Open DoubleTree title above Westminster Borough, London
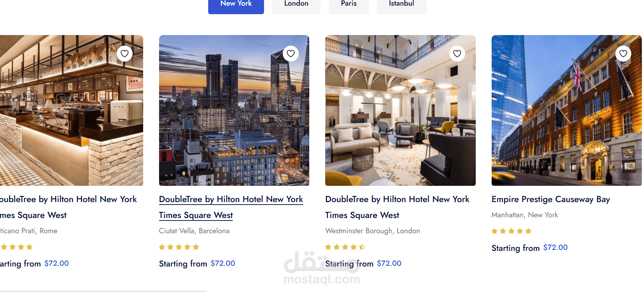Viewport: 644px width, 292px height. (397, 207)
